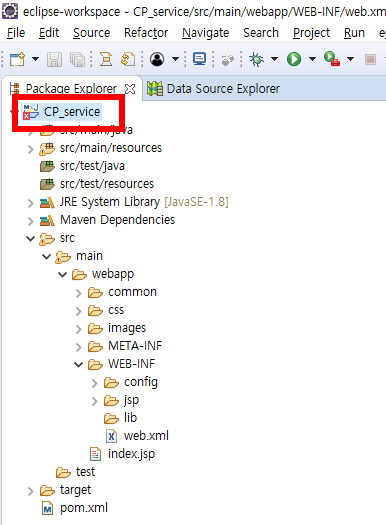This screenshot has height=525, width=386.
Task: Collapse the webapp folder
Action: coord(63,275)
